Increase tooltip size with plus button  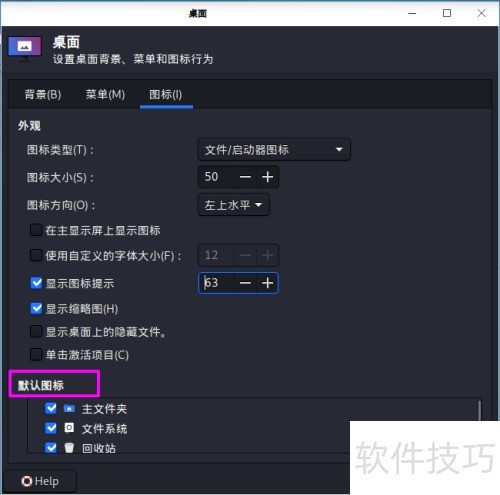[x=267, y=283]
